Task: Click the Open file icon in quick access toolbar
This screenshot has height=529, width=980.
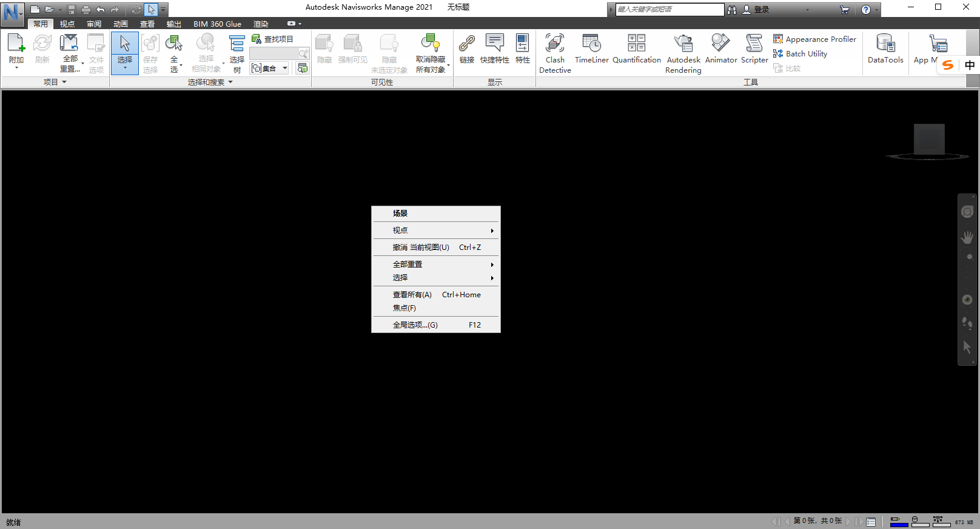Action: [x=50, y=9]
